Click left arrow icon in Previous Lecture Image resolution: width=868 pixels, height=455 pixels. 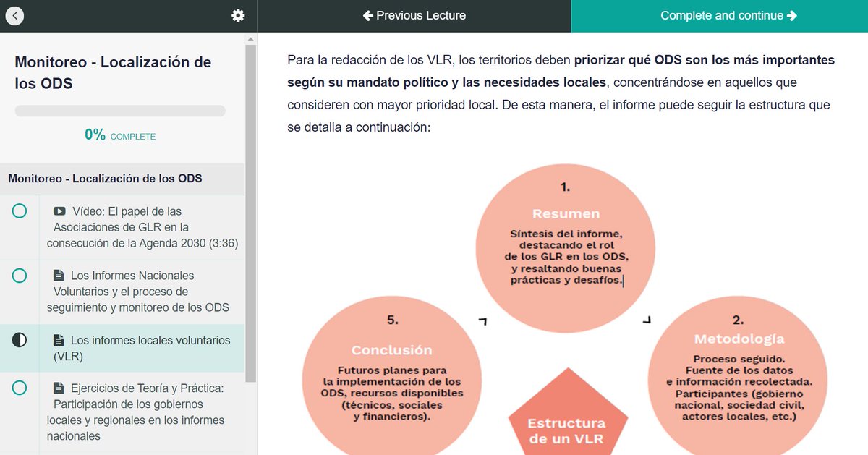368,15
